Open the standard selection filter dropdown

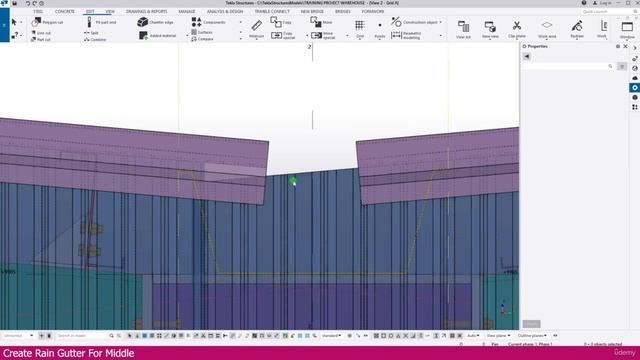pos(331,336)
